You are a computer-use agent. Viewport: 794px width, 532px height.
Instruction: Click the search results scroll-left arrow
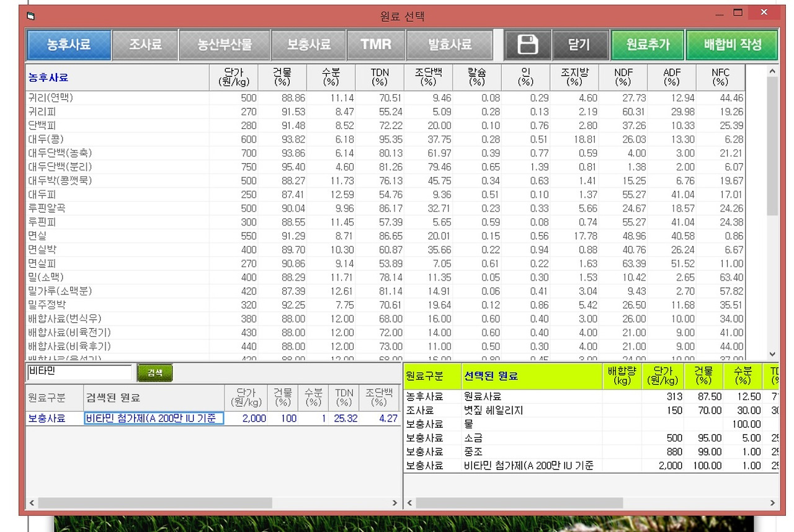point(32,502)
